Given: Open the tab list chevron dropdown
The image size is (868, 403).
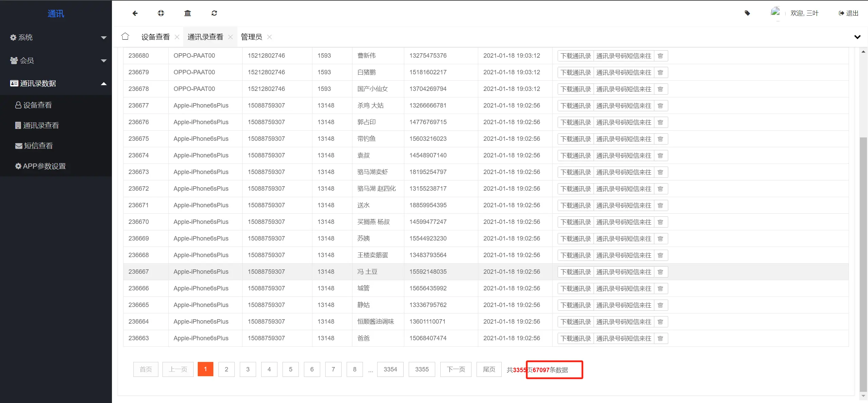Looking at the screenshot, I should pyautogui.click(x=857, y=37).
